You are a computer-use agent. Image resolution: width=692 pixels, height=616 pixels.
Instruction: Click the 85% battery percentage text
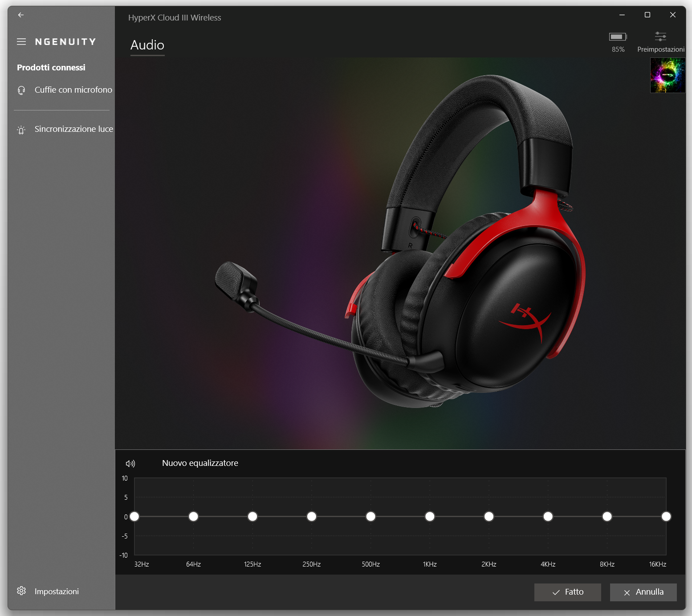click(x=618, y=49)
